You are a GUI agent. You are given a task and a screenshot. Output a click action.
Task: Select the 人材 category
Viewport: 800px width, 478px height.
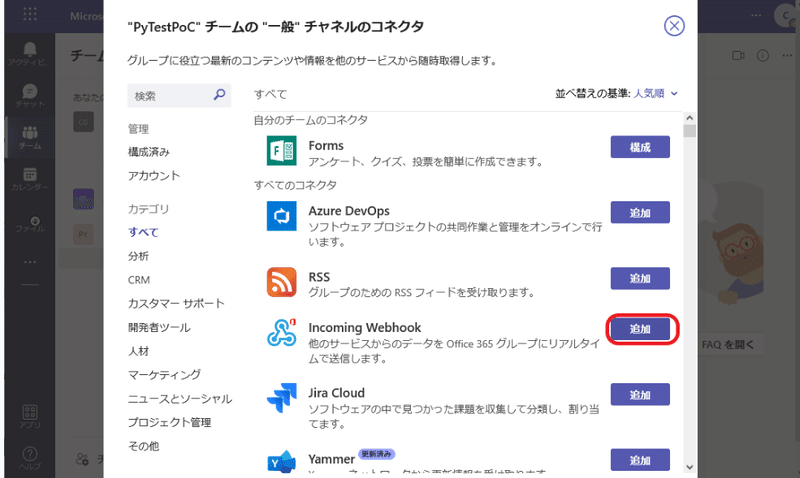pyautogui.click(x=138, y=351)
